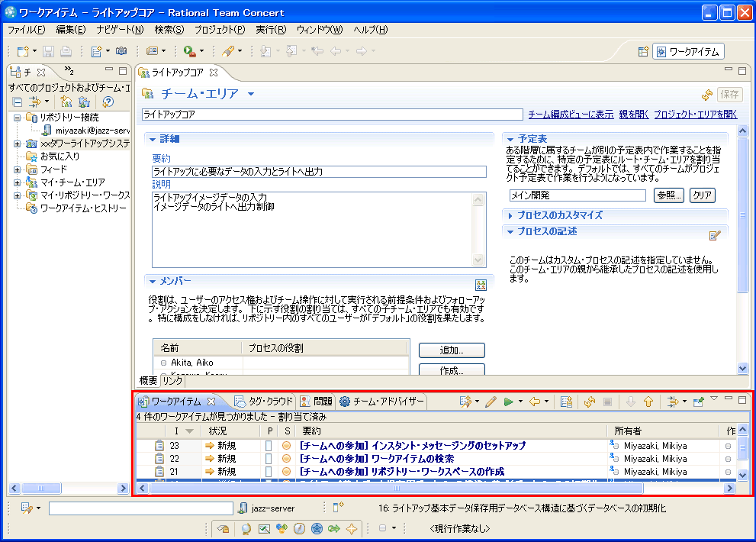Click the green arrow fast view icon
The width and height of the screenshot is (756, 542).
(333, 529)
